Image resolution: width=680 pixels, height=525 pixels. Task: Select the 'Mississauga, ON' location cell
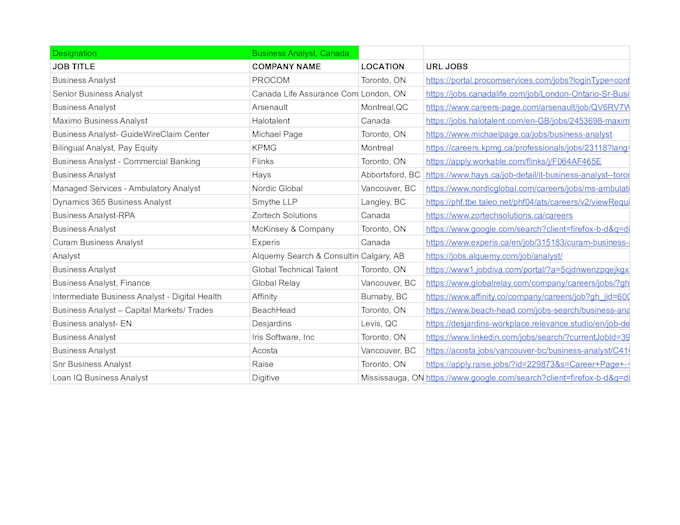(x=391, y=378)
